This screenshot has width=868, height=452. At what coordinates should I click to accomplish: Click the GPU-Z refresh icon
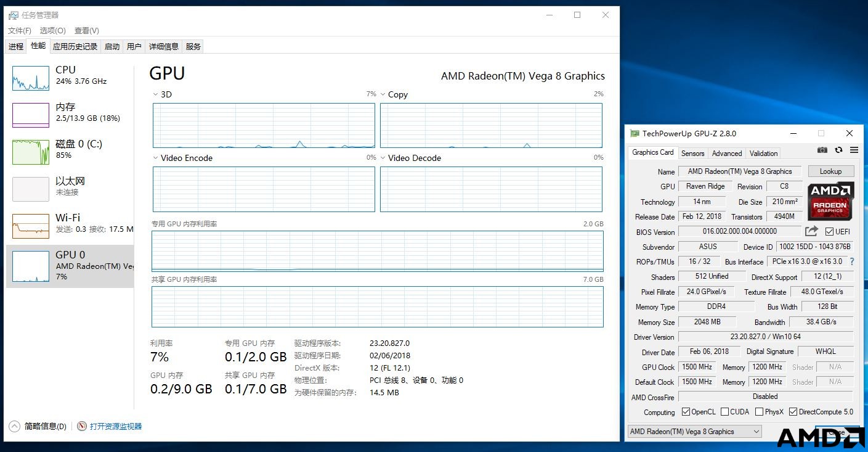coord(838,150)
